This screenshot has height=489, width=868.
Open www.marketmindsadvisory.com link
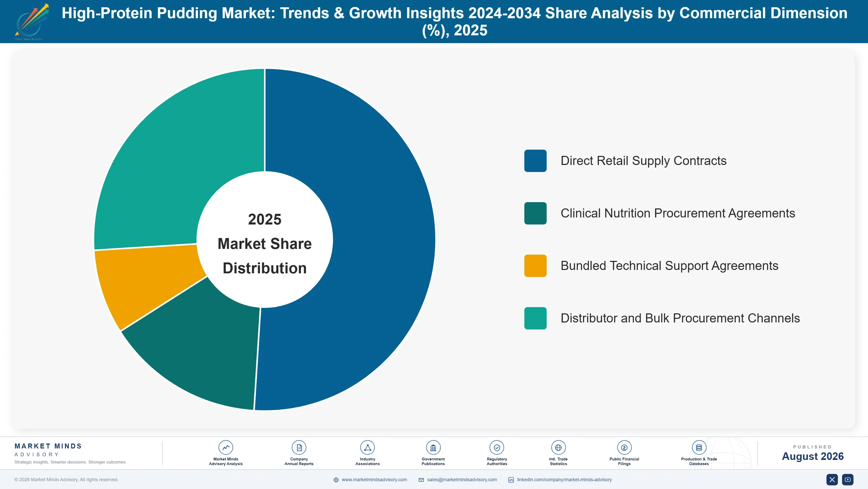374,480
